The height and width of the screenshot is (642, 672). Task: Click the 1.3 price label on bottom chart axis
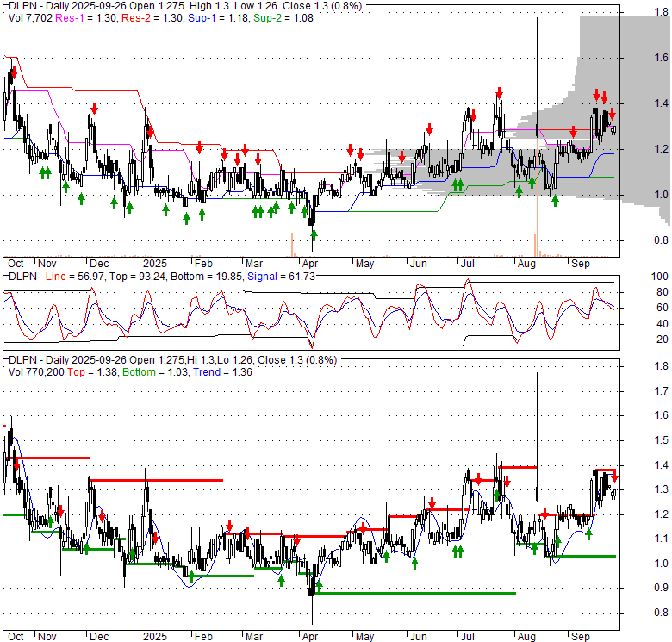coord(661,489)
